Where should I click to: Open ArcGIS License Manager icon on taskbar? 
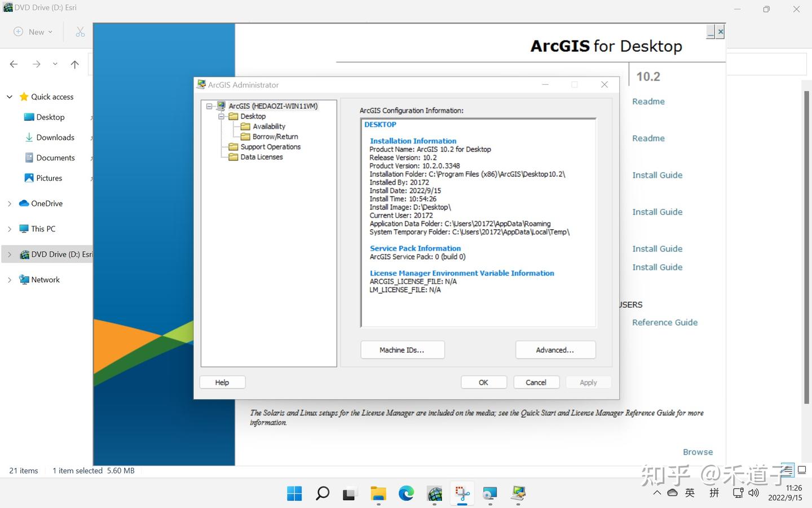point(518,493)
